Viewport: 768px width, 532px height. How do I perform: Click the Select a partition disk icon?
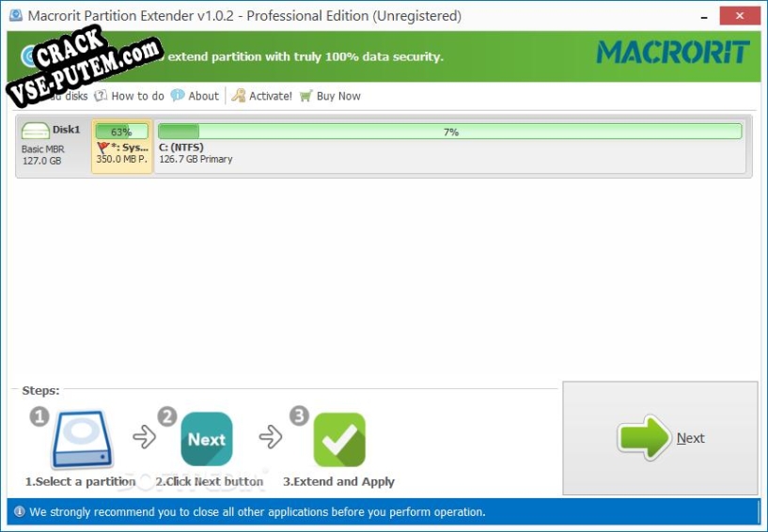pyautogui.click(x=83, y=439)
